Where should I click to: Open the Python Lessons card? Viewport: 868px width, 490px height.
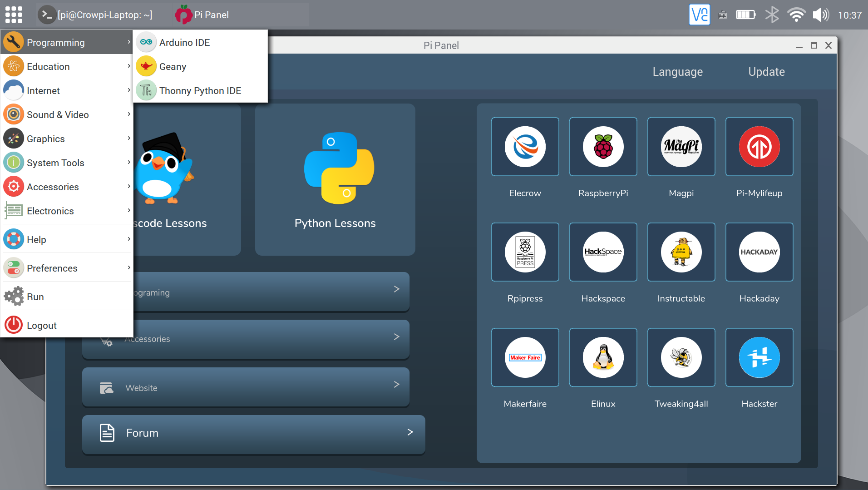click(335, 179)
